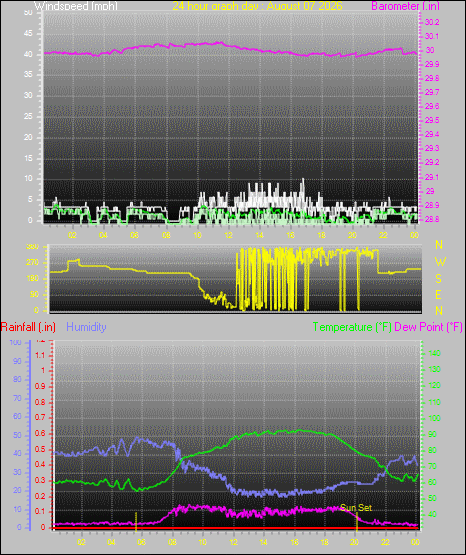This screenshot has width=466, height=555.
Task: Click the 90 value on the blue humidity axis
Action: click(17, 361)
